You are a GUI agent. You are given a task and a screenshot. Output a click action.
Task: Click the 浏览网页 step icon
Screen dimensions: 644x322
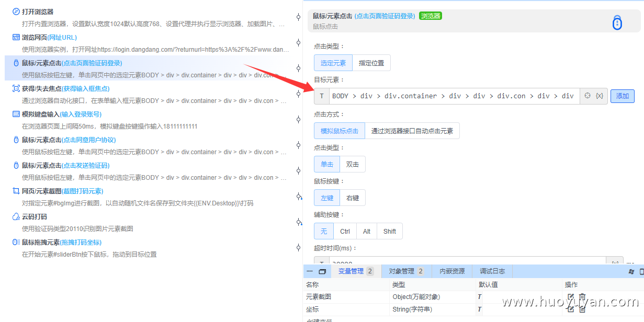tap(16, 37)
